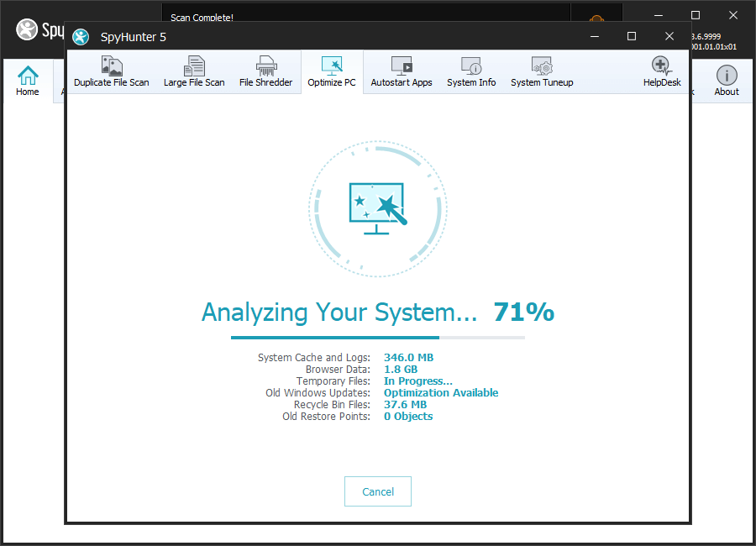
Task: Cancel the system analysis
Action: click(378, 491)
